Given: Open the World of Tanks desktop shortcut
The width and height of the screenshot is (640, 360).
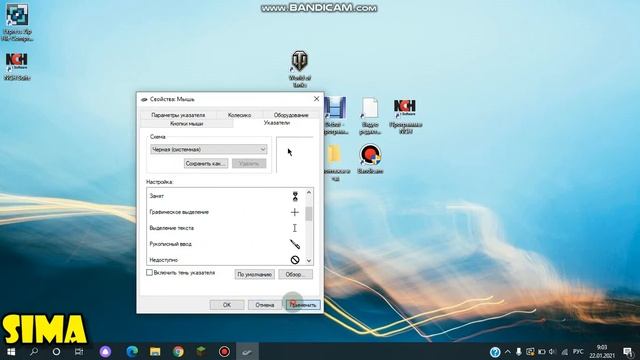Looking at the screenshot, I should pos(300,69).
